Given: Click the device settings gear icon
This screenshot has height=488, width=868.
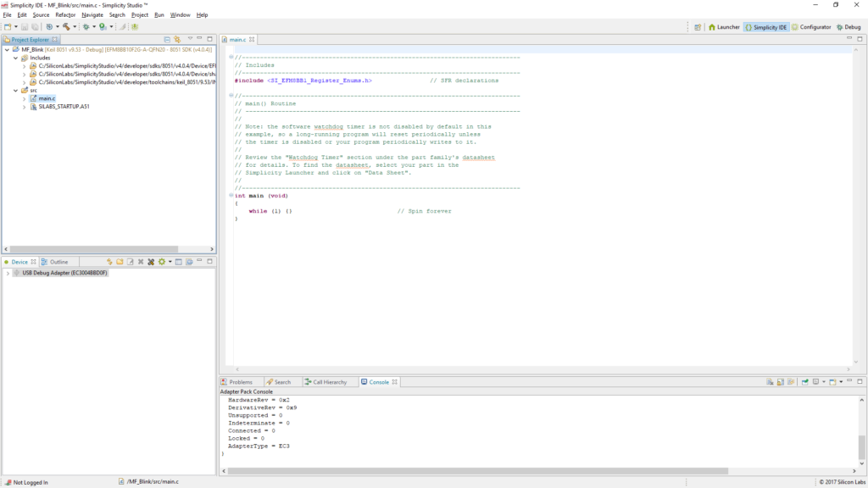Looking at the screenshot, I should 160,262.
